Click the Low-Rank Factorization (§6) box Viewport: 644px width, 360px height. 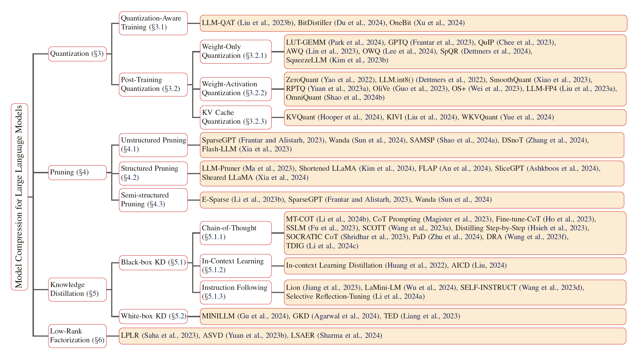[77, 336]
